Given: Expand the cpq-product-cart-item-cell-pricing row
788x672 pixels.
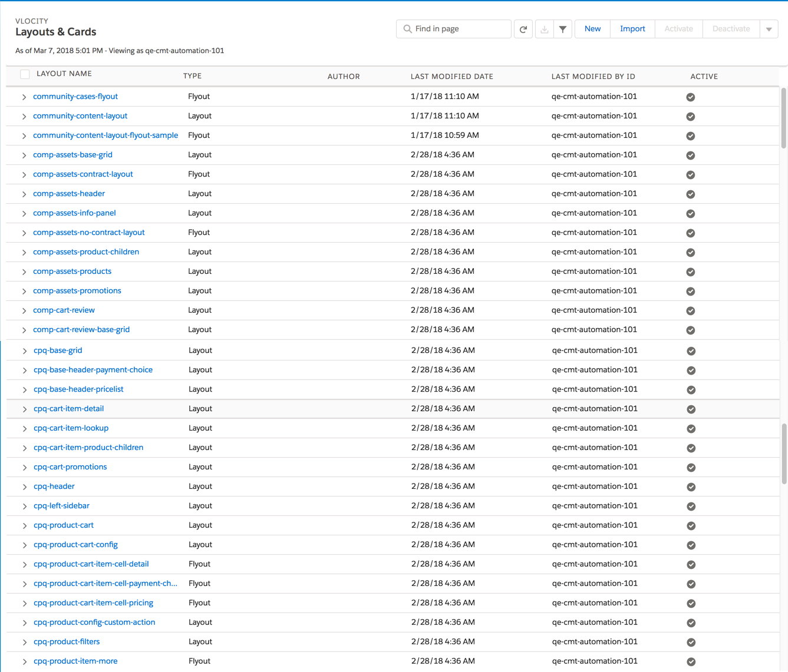Looking at the screenshot, I should [x=25, y=604].
